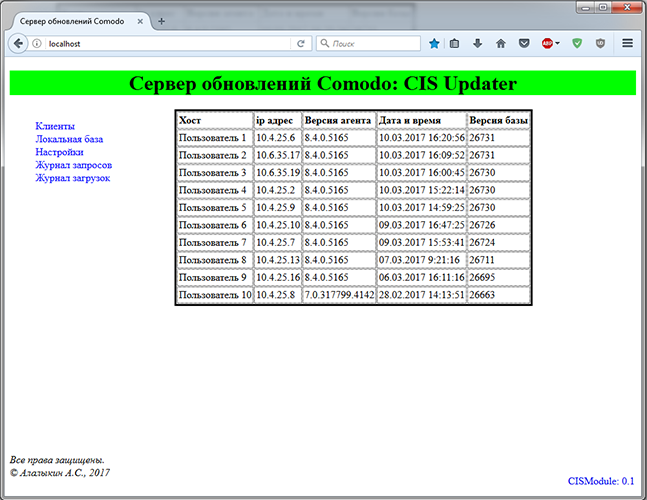Click the timestamp 10.03.2017 16:20:56
The height and width of the screenshot is (500, 647).
(422, 138)
